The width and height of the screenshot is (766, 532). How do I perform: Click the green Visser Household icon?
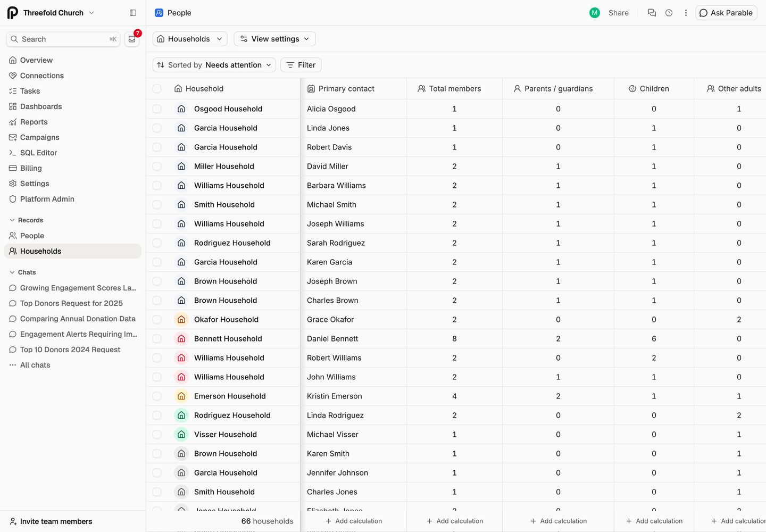pyautogui.click(x=181, y=434)
